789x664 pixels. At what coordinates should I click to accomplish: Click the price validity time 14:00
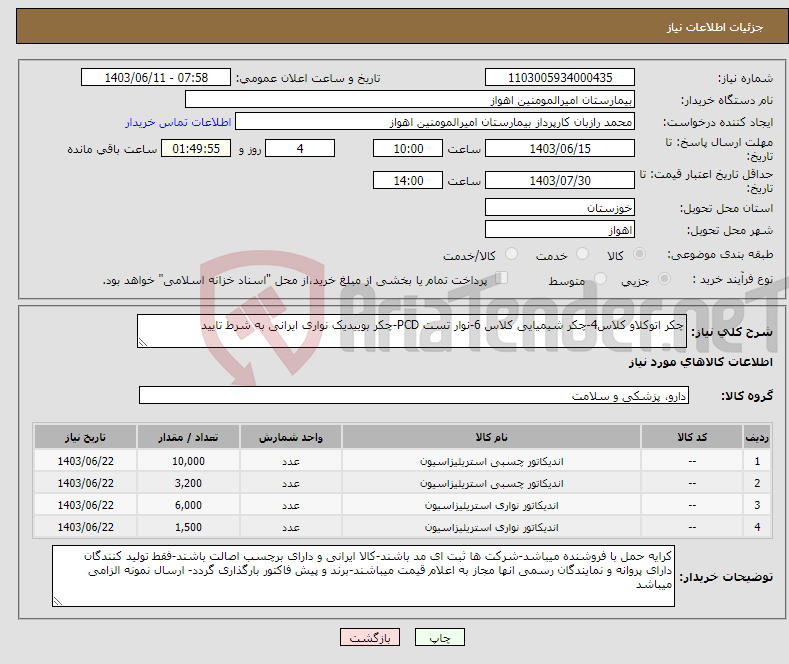point(408,180)
